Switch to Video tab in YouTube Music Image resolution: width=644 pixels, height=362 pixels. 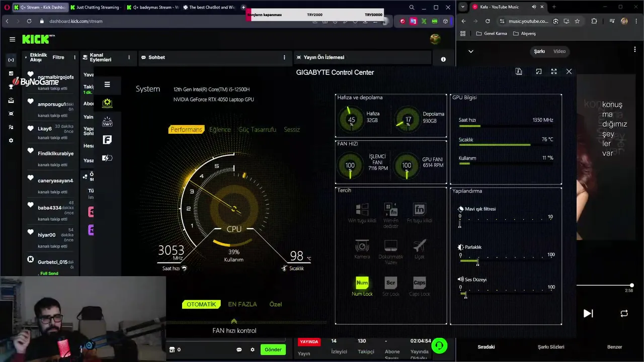[559, 51]
